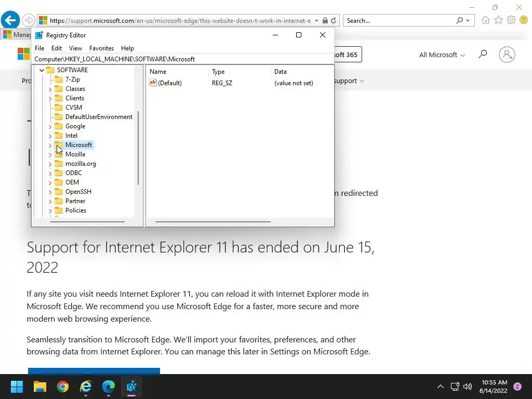Image resolution: width=532 pixels, height=399 pixels.
Task: Click the tree pane vertical scrollbar
Action: pos(138,148)
